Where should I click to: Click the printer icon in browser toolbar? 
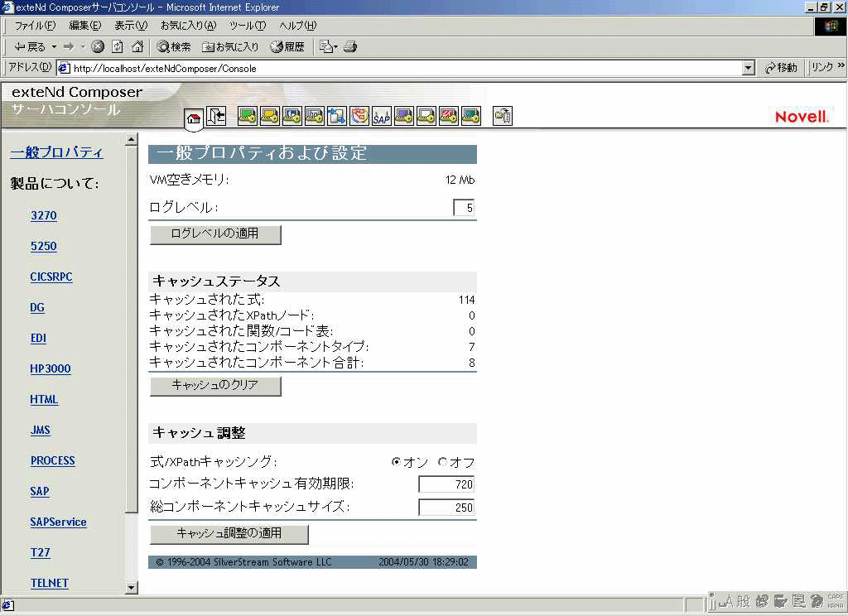click(x=350, y=47)
